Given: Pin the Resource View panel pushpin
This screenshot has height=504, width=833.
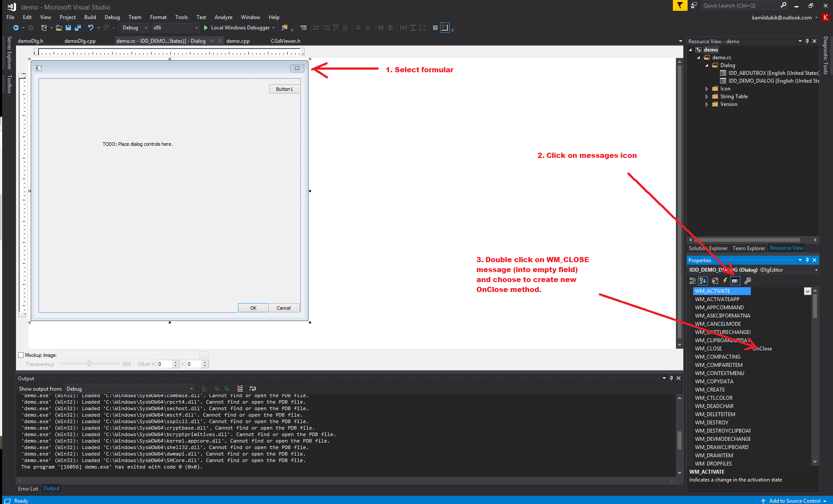Looking at the screenshot, I should pos(807,41).
